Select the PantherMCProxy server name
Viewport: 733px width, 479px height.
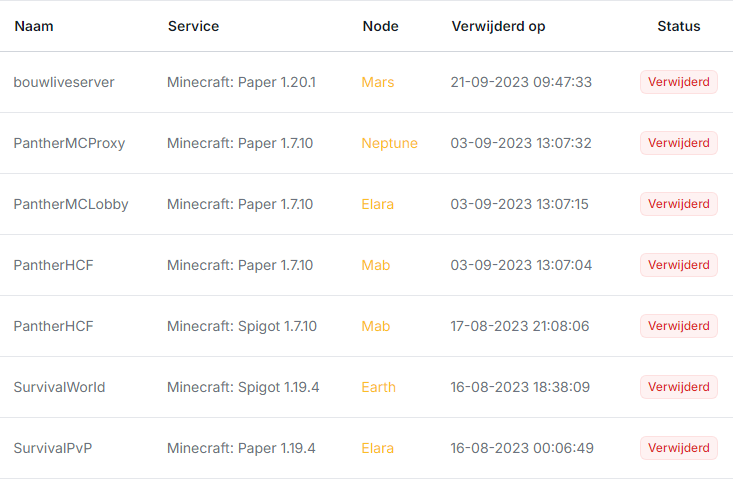[x=69, y=143]
